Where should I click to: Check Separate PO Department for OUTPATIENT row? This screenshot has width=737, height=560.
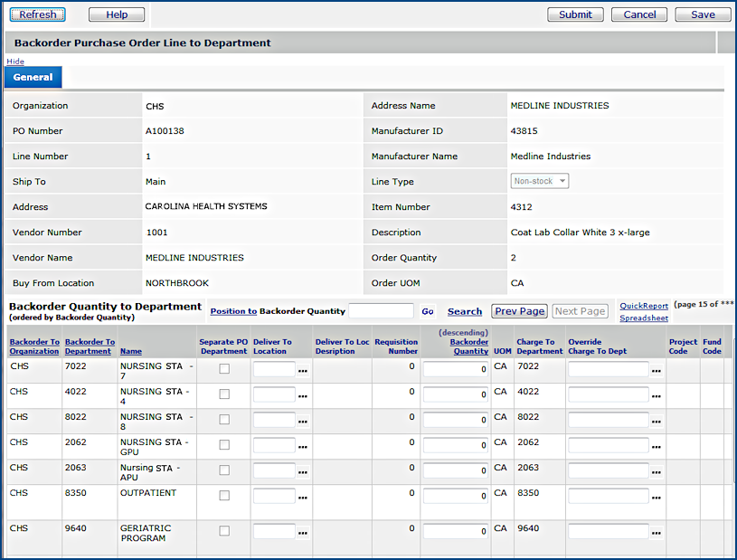click(x=224, y=496)
